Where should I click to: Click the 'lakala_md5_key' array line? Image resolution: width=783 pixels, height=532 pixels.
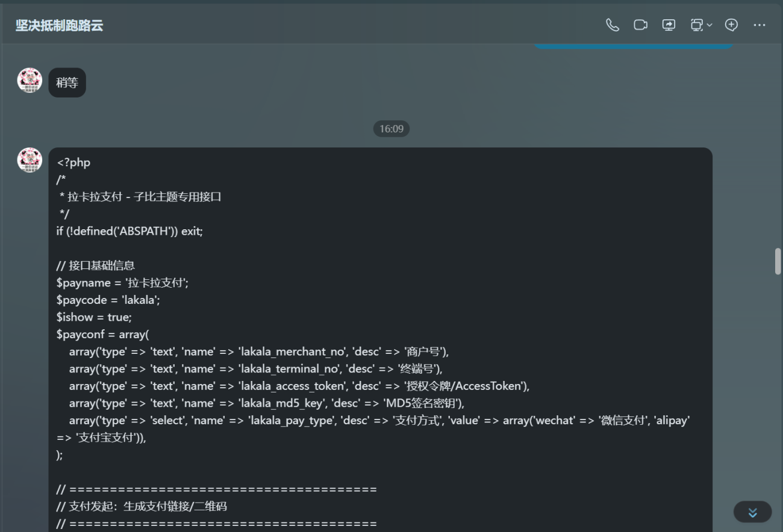tap(266, 403)
